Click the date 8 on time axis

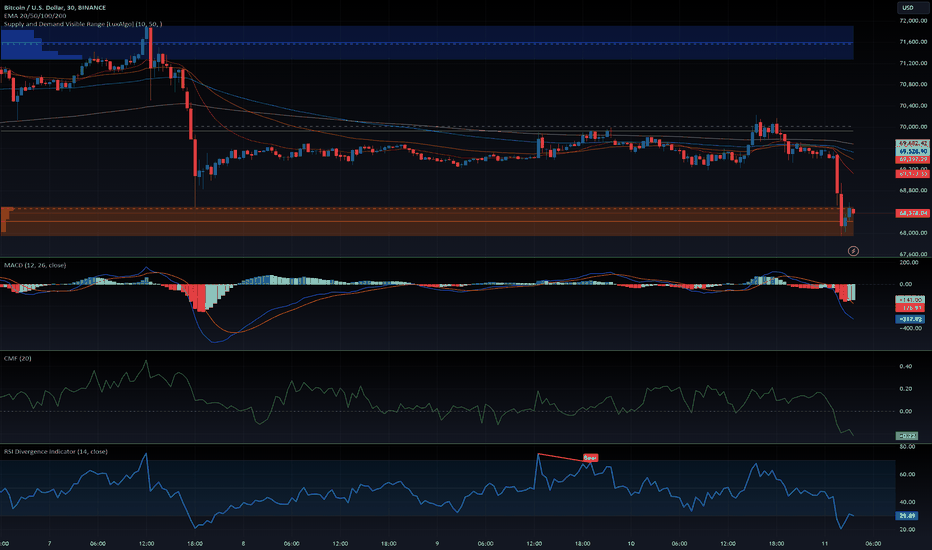coord(243,543)
